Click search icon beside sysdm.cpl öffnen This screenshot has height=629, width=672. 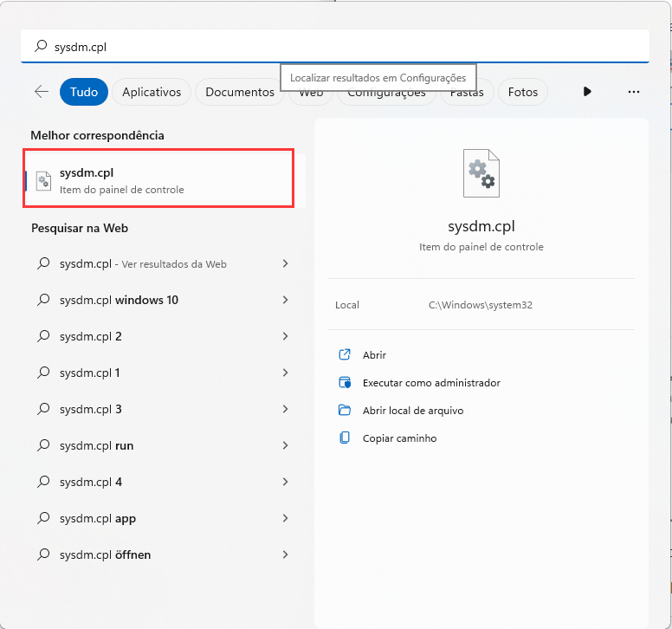pyautogui.click(x=43, y=554)
